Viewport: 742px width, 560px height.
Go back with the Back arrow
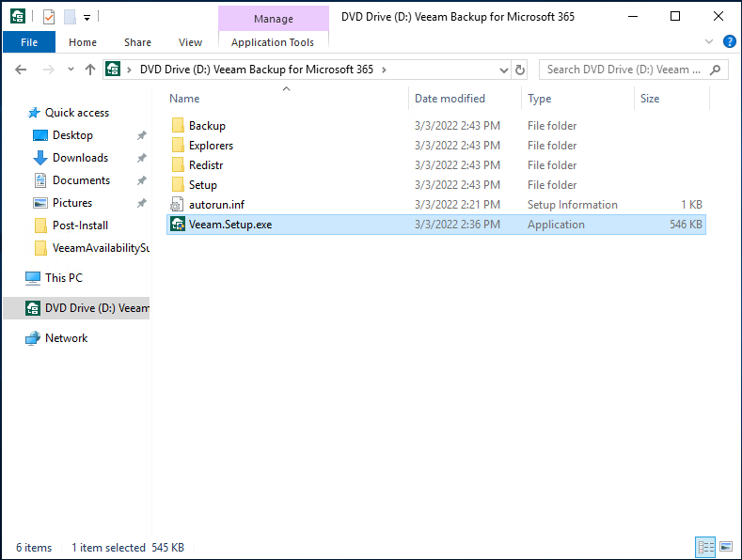pyautogui.click(x=21, y=70)
